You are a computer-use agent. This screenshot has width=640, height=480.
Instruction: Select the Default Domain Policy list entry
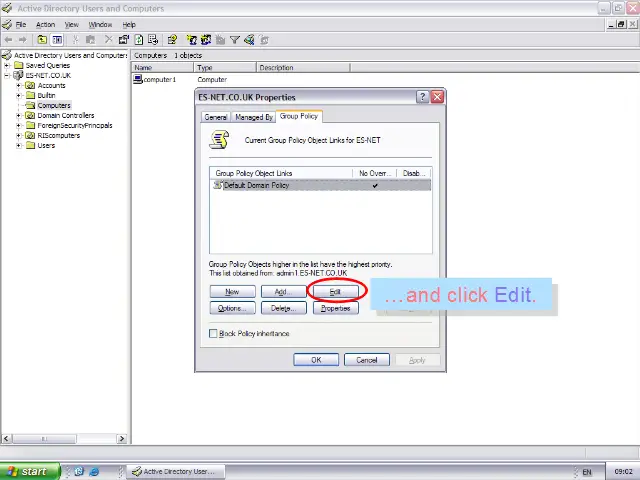point(320,185)
